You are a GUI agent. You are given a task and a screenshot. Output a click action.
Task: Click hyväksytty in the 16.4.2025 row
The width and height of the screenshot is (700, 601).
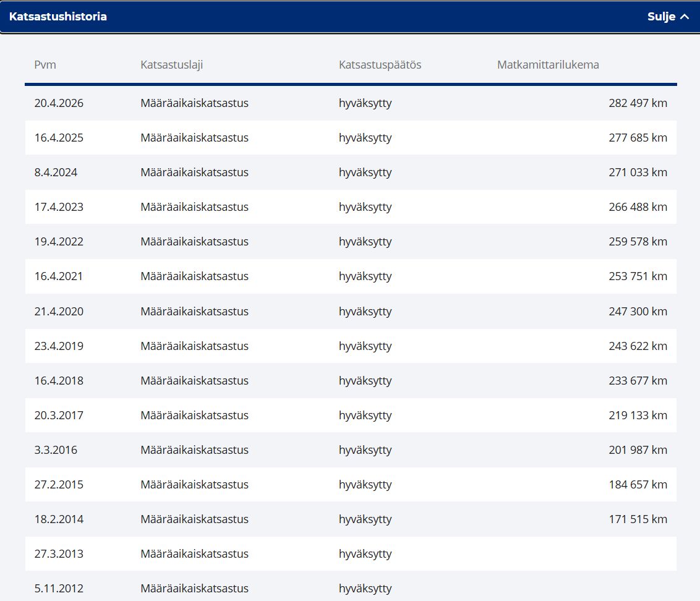[x=365, y=138]
